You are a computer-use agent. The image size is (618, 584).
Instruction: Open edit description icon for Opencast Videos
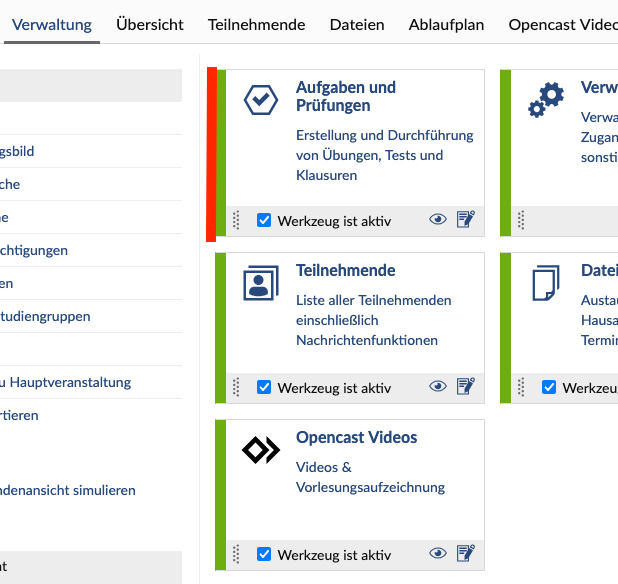[465, 553]
